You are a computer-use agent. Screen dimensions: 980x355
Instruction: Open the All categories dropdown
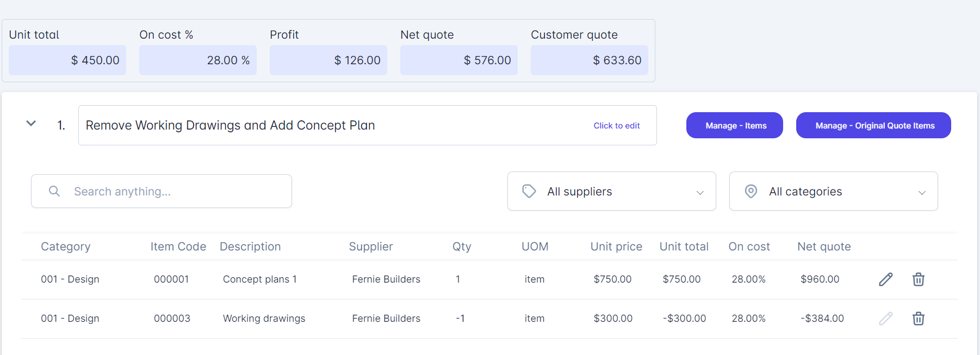(x=833, y=191)
